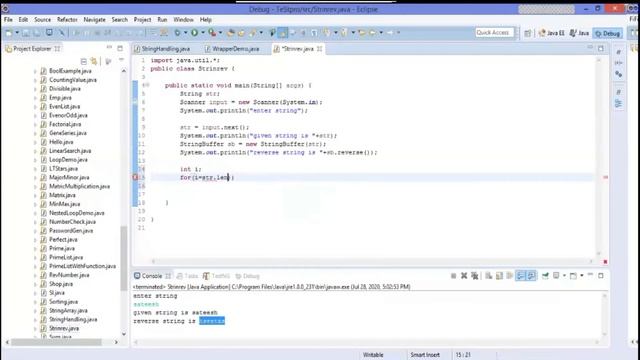640x360 pixels.
Task: Switch to the Tasks tab
Action: click(187, 276)
